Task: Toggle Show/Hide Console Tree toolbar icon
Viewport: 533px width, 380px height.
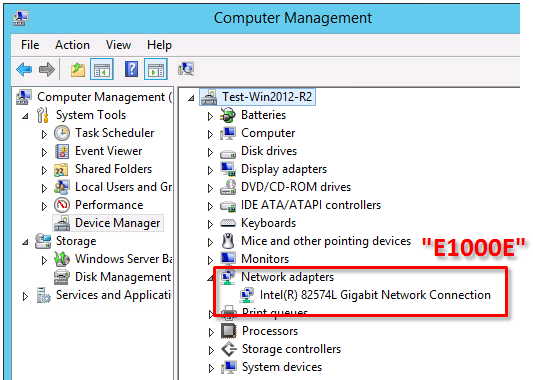Action: point(102,69)
